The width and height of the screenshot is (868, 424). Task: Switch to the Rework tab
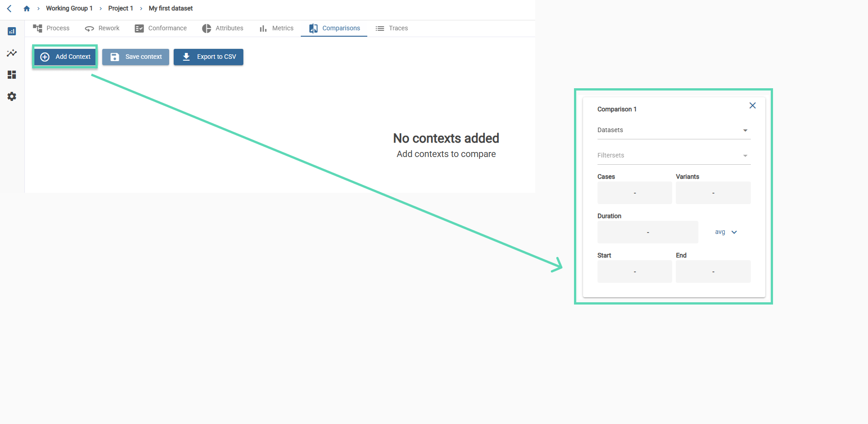tap(103, 28)
